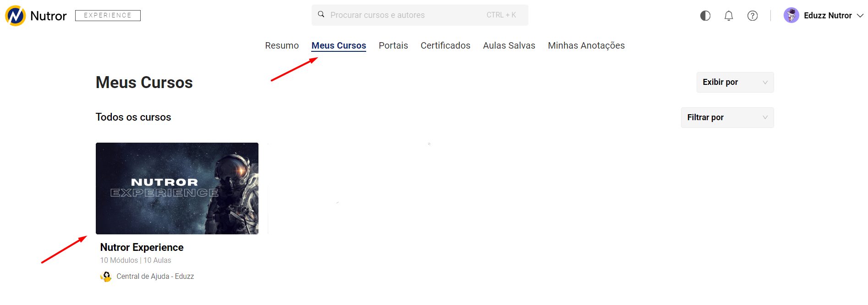Screen dimensions: 868x305
Task: Open the Filtrar por dropdown
Action: (x=727, y=117)
